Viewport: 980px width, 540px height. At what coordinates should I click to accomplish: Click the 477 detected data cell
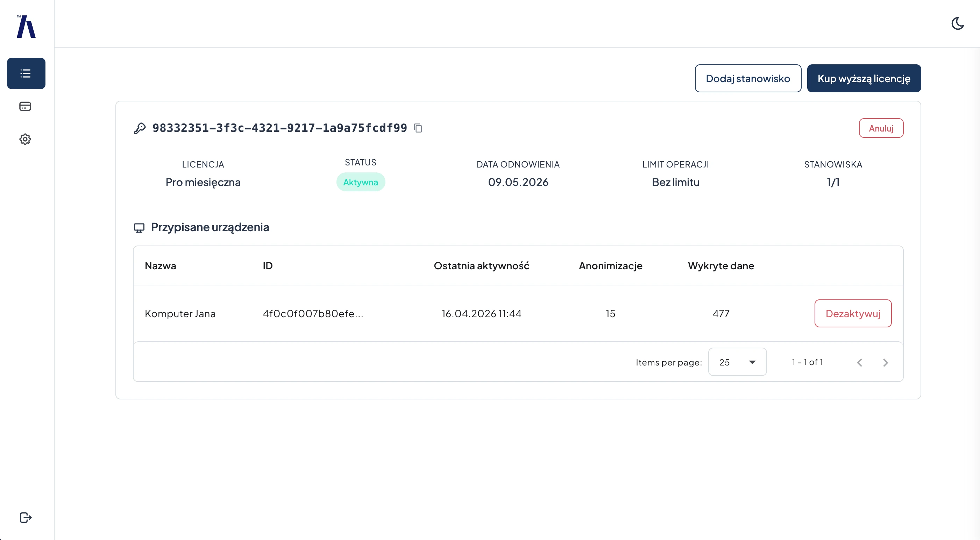click(x=721, y=314)
